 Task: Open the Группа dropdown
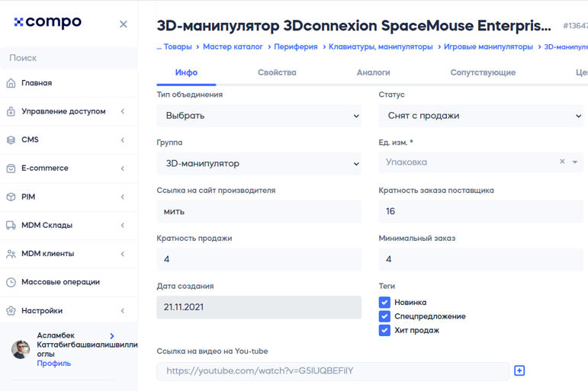(259, 164)
